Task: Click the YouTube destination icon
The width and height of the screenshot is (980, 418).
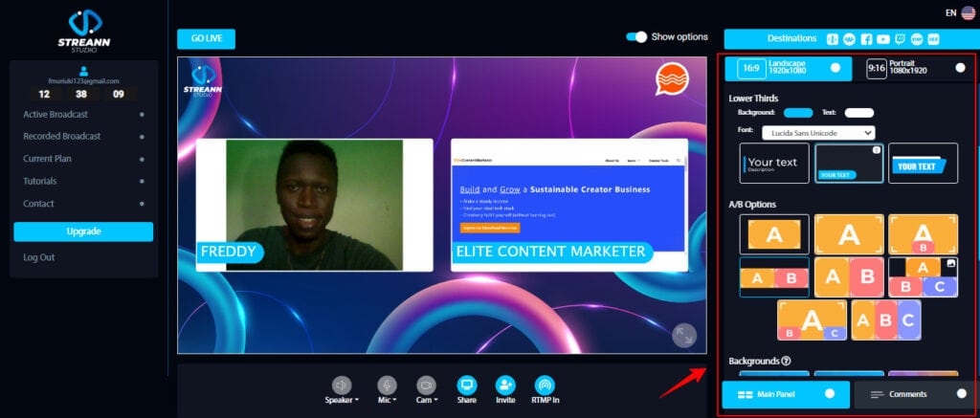Action: pyautogui.click(x=883, y=39)
